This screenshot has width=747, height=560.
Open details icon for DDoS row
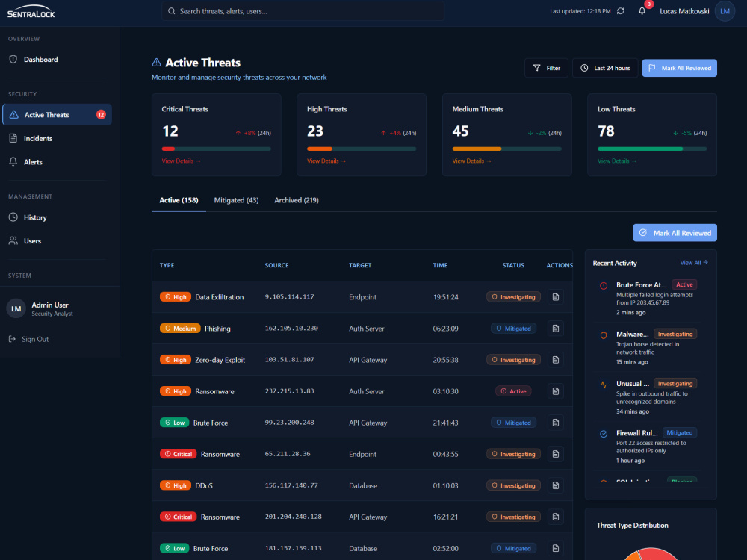click(x=556, y=485)
